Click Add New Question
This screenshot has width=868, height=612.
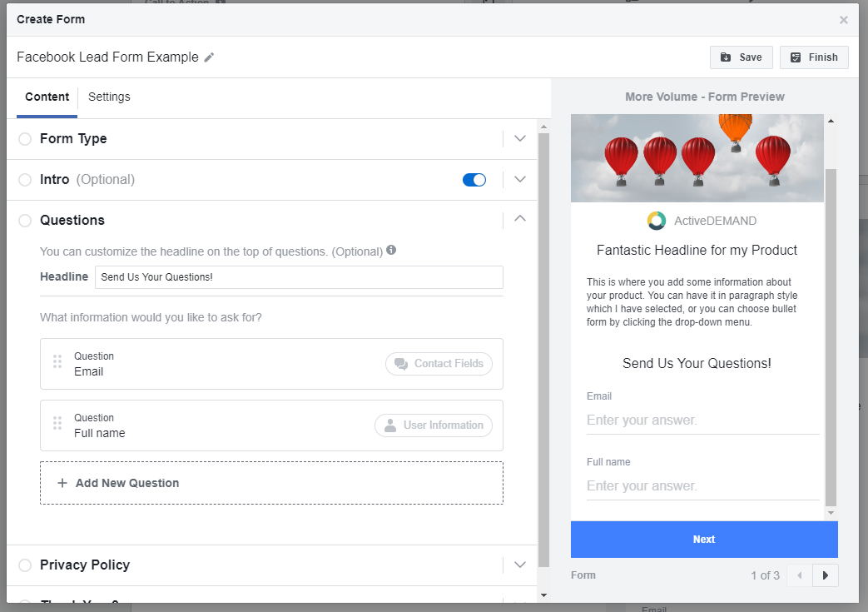coord(272,483)
